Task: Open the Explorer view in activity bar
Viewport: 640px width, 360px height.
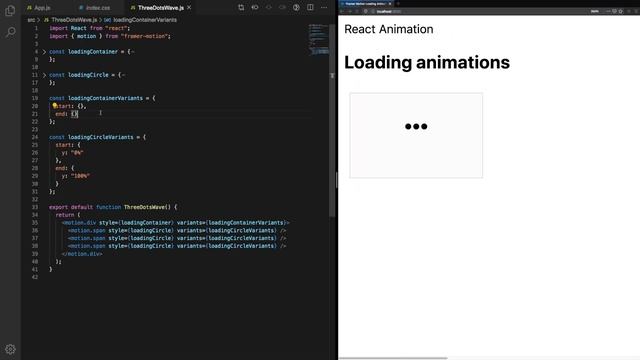Action: 10,10
